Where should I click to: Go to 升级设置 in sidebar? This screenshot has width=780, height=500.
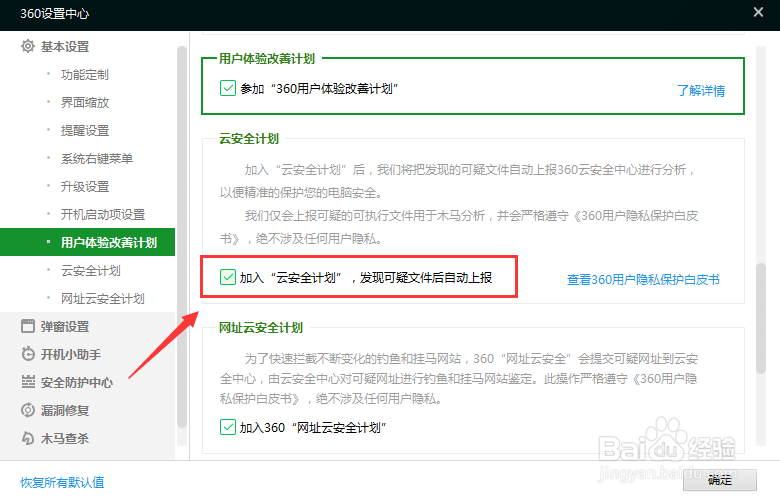[x=85, y=187]
